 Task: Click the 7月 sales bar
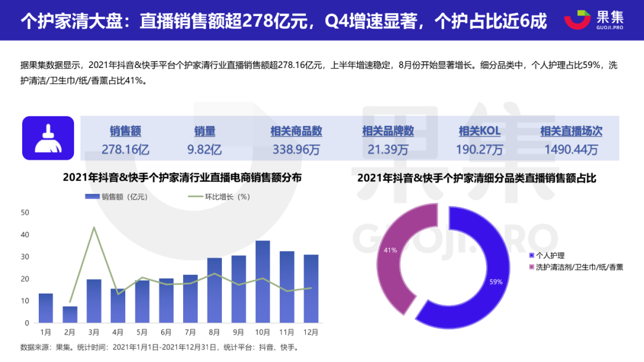coord(190,299)
